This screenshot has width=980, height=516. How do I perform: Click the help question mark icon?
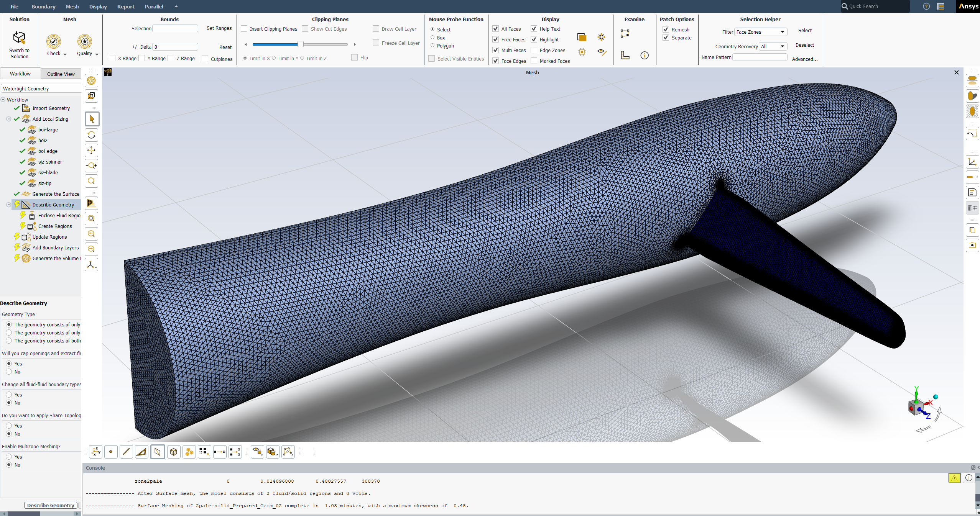[926, 6]
